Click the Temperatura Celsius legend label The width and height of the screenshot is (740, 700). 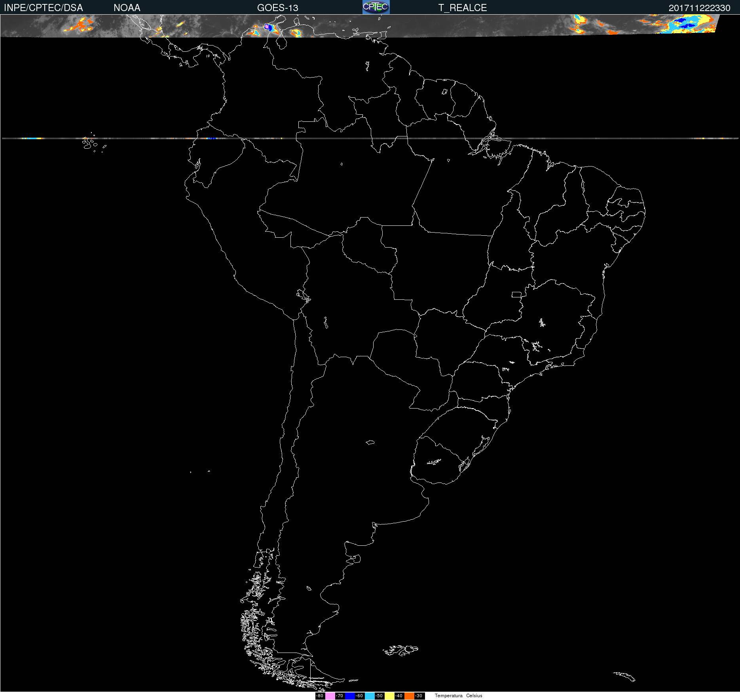(459, 696)
